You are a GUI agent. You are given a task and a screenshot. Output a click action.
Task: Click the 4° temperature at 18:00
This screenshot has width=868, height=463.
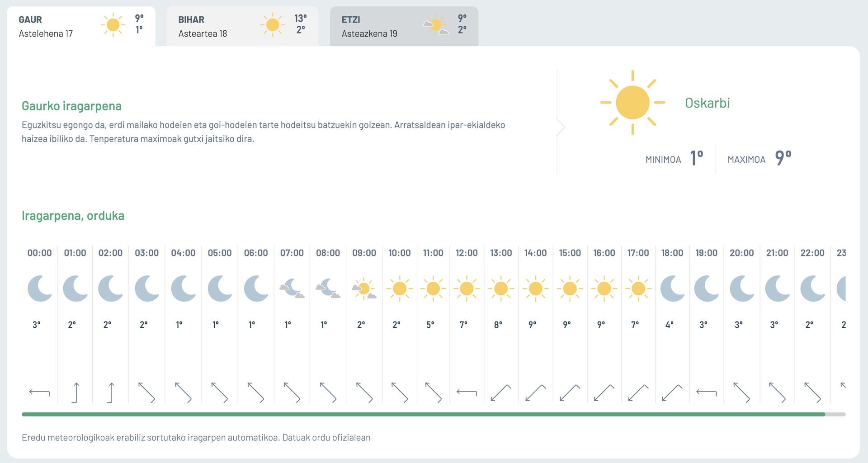click(x=669, y=325)
